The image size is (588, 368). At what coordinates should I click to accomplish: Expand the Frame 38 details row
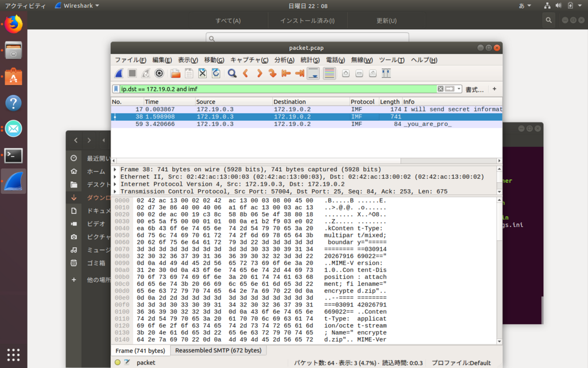pyautogui.click(x=115, y=170)
